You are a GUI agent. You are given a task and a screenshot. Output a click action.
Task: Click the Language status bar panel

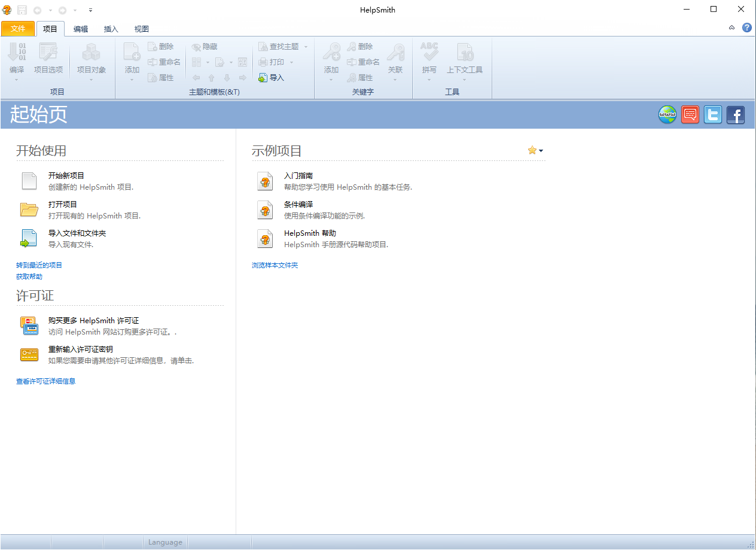coord(165,542)
